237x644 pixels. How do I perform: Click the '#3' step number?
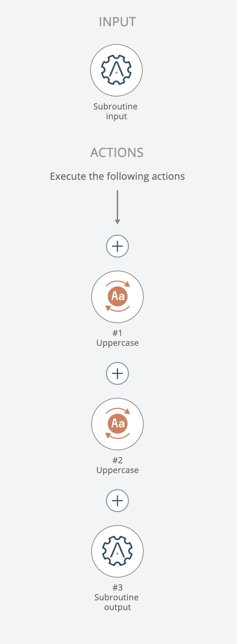coord(117,588)
